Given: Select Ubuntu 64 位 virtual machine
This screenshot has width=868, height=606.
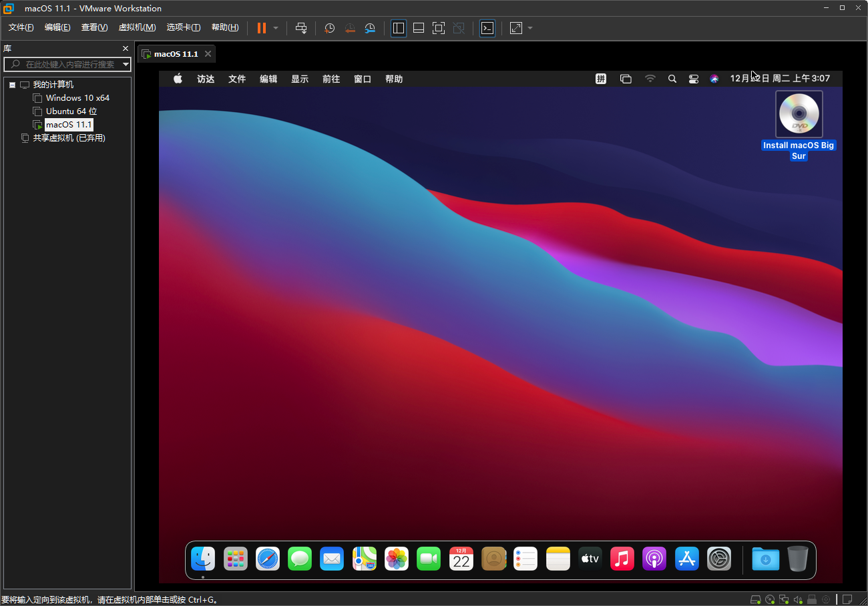Looking at the screenshot, I should pos(71,111).
